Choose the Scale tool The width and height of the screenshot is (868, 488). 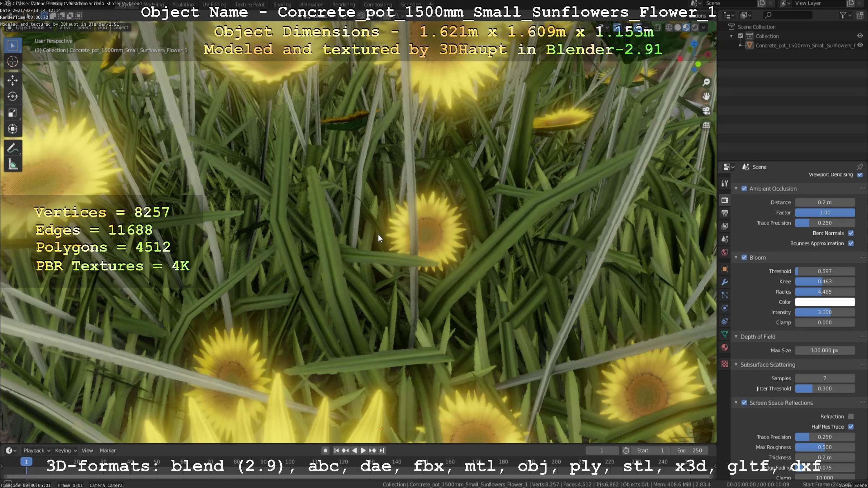[13, 113]
